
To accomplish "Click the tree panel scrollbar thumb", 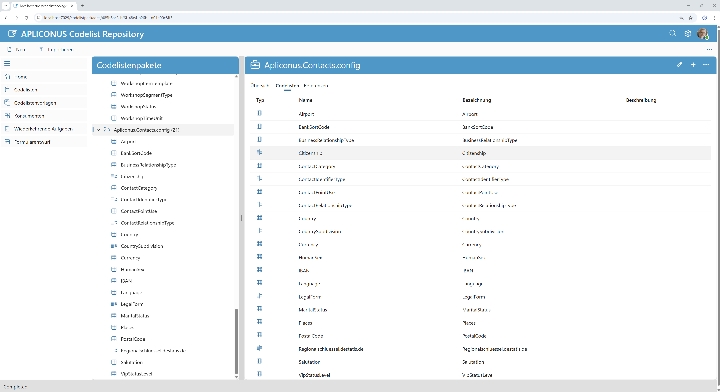I will point(236,341).
